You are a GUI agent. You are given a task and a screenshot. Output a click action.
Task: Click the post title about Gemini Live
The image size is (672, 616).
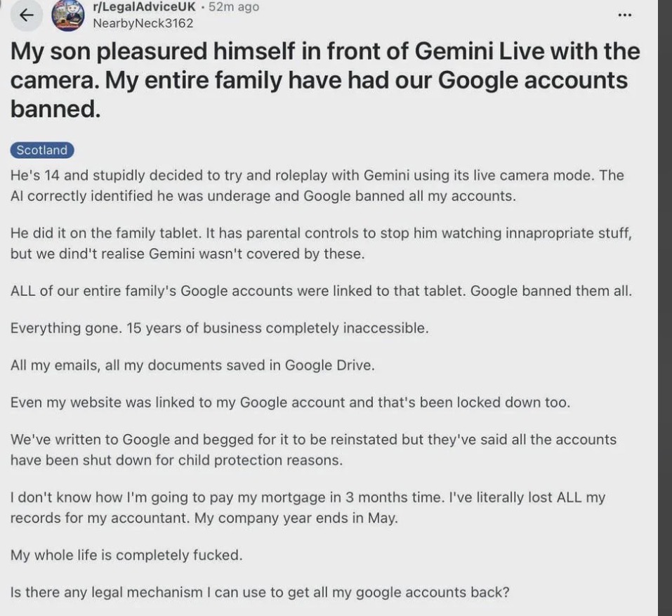324,80
